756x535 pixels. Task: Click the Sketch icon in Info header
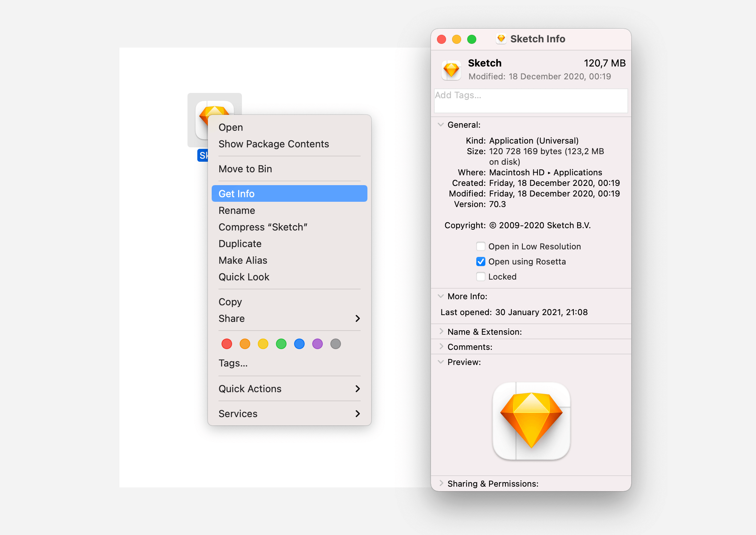451,70
